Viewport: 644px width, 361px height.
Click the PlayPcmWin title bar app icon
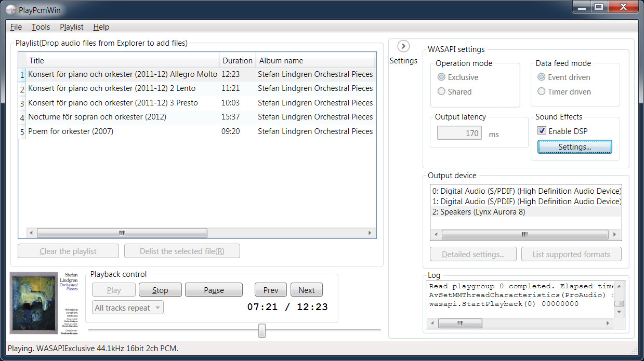10,9
